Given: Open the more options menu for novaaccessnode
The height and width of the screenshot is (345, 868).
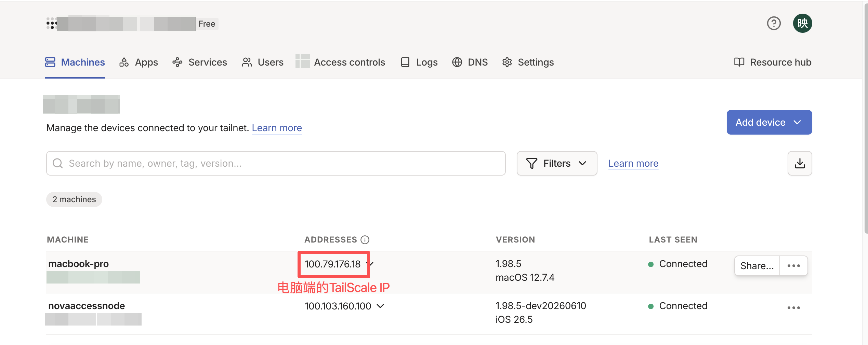Looking at the screenshot, I should pyautogui.click(x=793, y=308).
